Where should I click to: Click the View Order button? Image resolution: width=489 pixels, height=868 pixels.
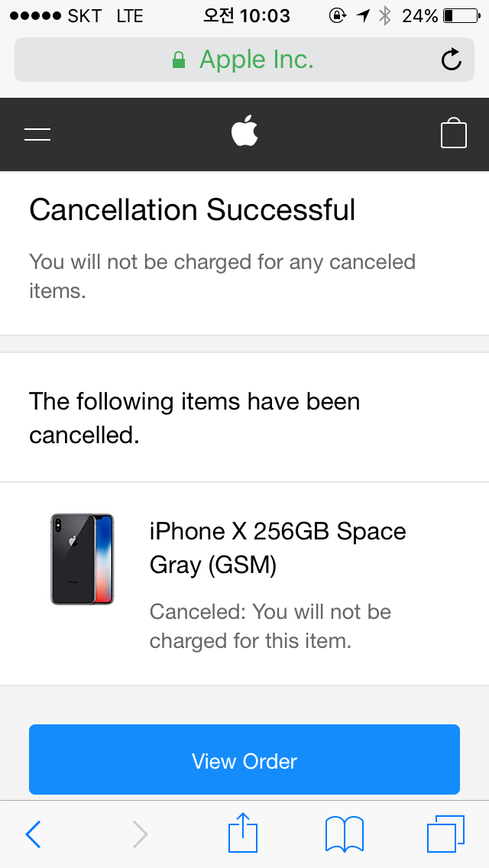244,760
